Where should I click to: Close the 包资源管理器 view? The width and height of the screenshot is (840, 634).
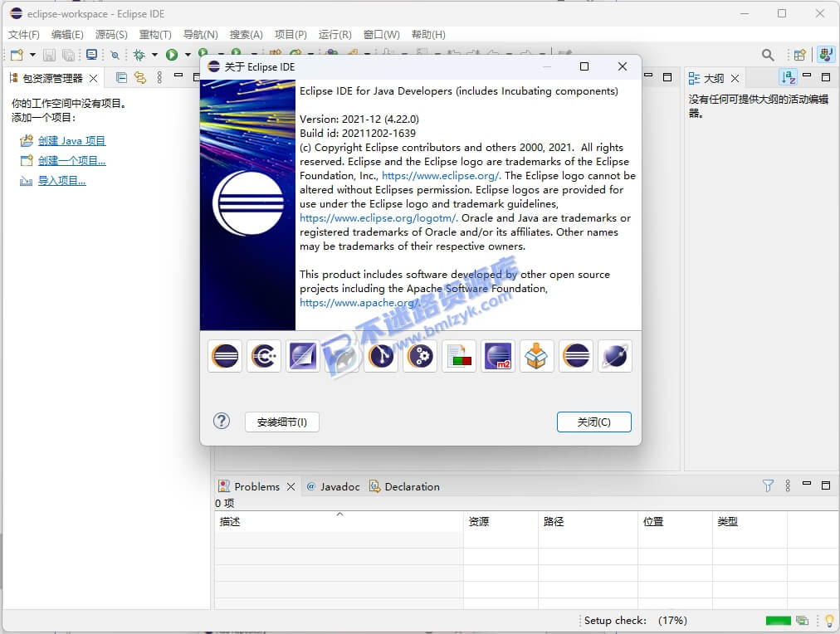pyautogui.click(x=93, y=79)
